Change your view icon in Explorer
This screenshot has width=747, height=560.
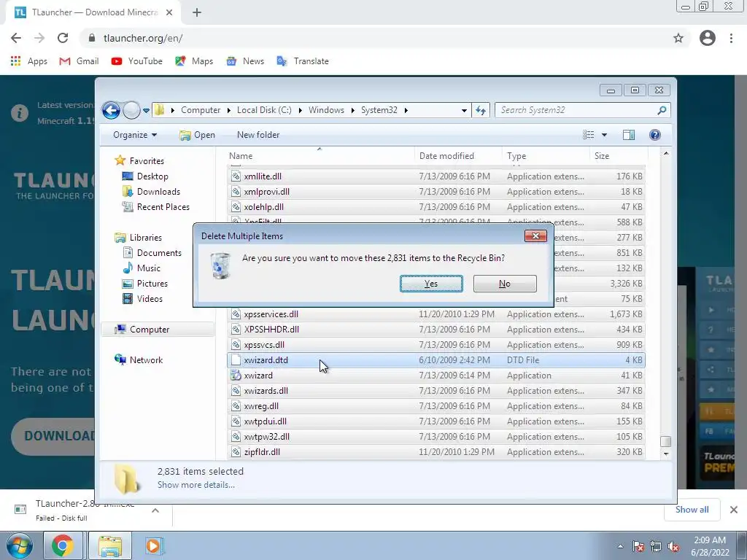coord(589,135)
